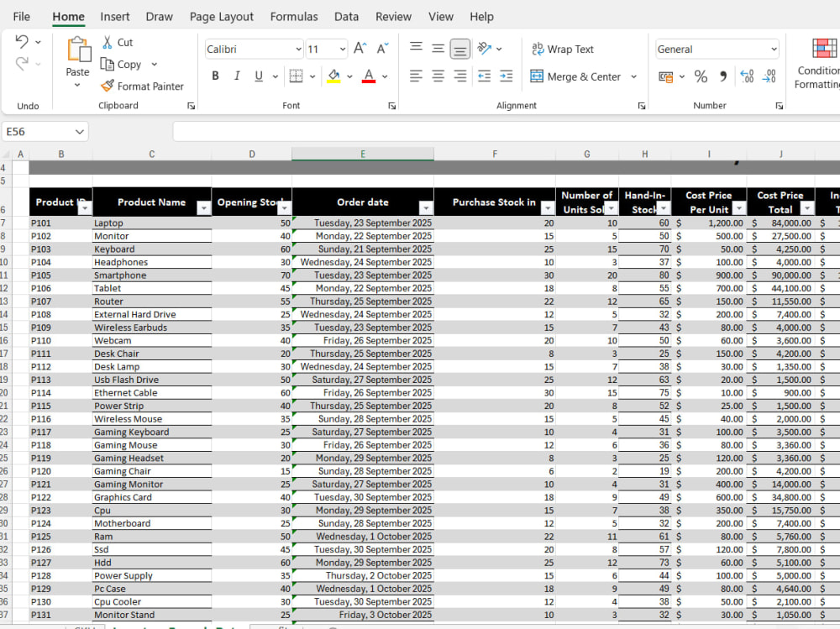This screenshot has height=629, width=840.
Task: Apply Accounting Number Format icon
Action: [666, 76]
